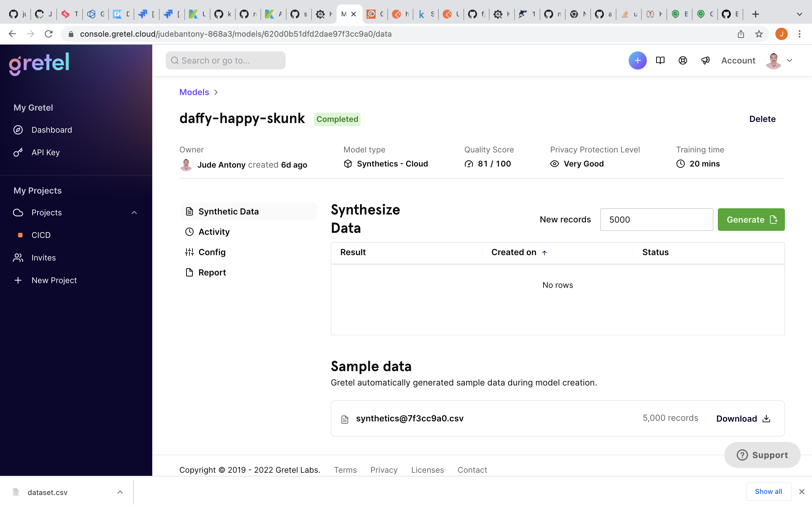This screenshot has height=508, width=812.
Task: Open the Terms link
Action: tap(345, 470)
